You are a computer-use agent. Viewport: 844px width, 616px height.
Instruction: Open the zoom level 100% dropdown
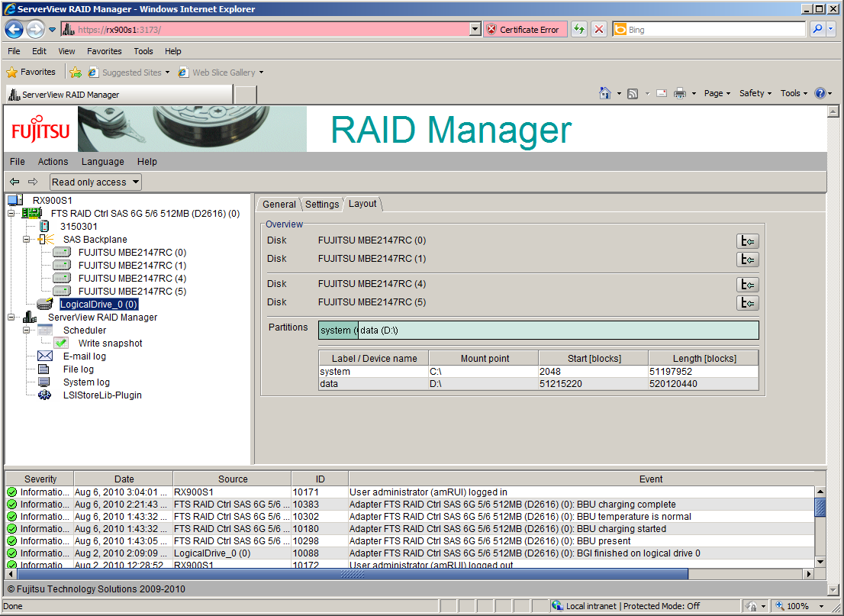[x=822, y=606]
